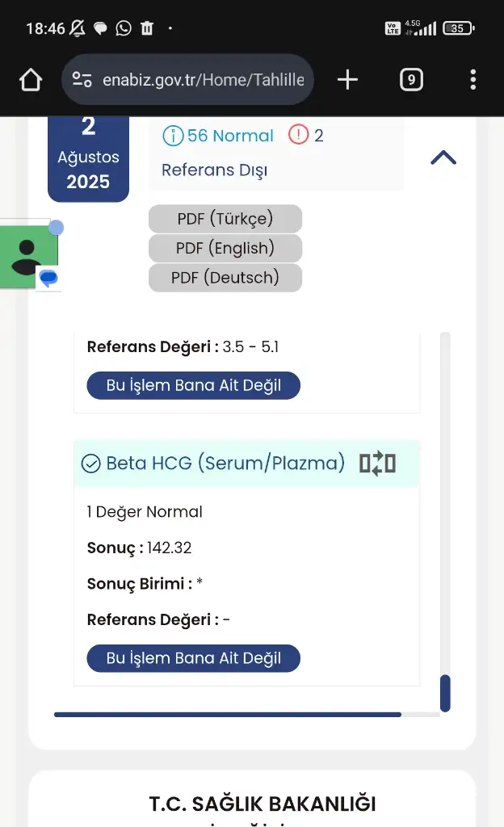Tap the red warning icon for out-of-reference results
This screenshot has width=504, height=827.
click(299, 136)
